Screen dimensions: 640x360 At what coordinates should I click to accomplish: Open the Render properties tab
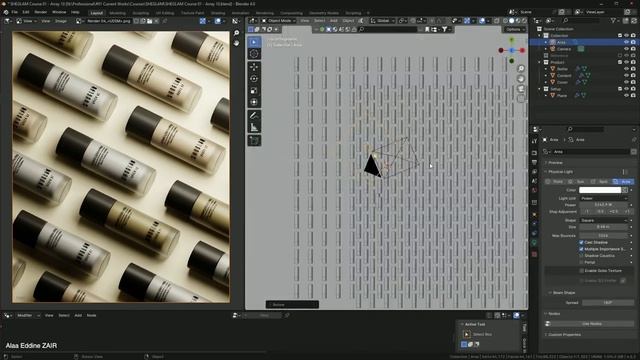(534, 153)
